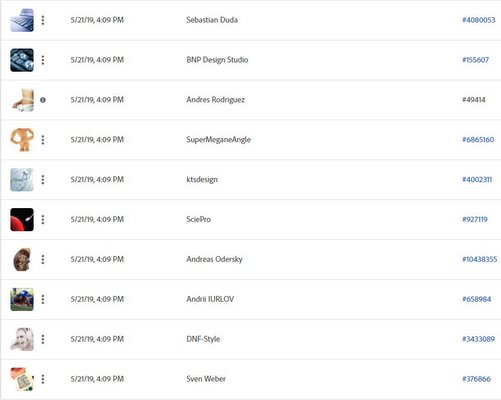Open the three-dot menu for Sven Weber
This screenshot has width=501, height=400.
[43, 379]
